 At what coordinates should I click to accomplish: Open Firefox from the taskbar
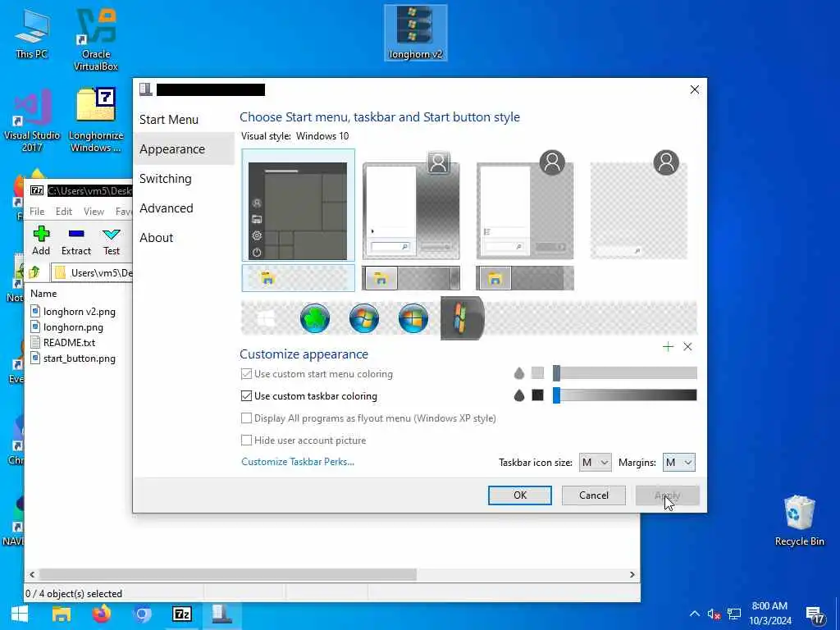coord(101,614)
